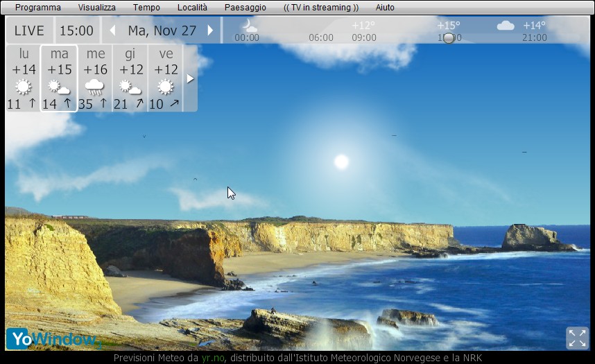
Task: Click the 09:00 mark on timeline
Action: coord(363,37)
